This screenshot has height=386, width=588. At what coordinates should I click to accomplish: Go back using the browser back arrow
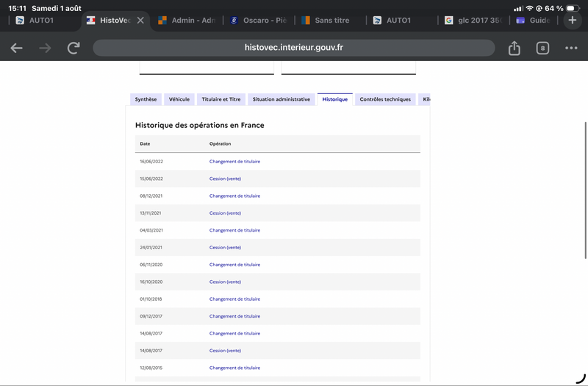click(16, 48)
